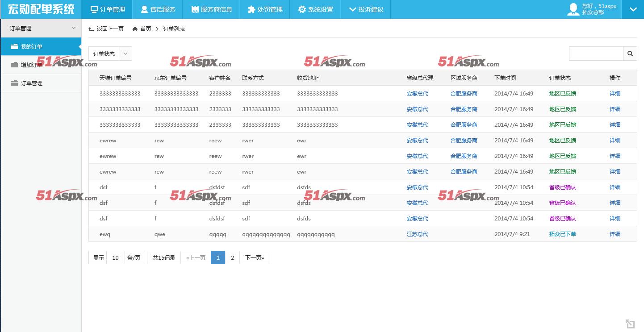This screenshot has height=332, width=644.
Task: Select sidebar 订单管理 submenu item
Action: [41, 83]
